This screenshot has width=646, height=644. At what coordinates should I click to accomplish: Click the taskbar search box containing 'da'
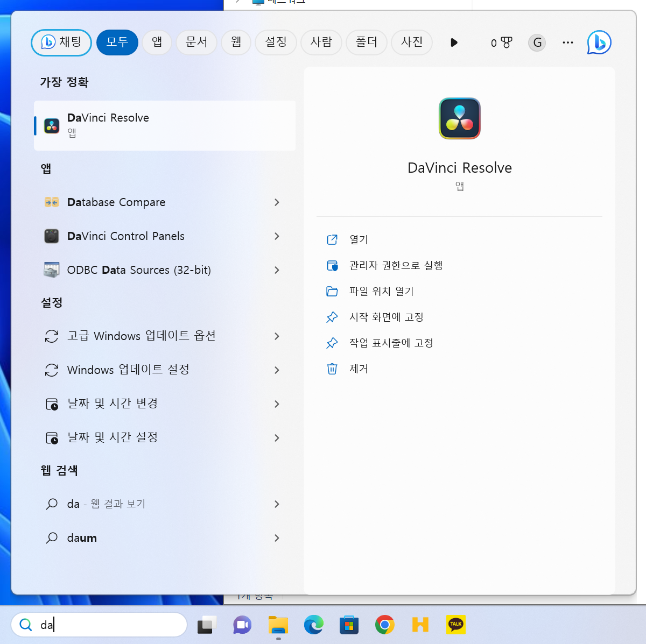point(99,625)
